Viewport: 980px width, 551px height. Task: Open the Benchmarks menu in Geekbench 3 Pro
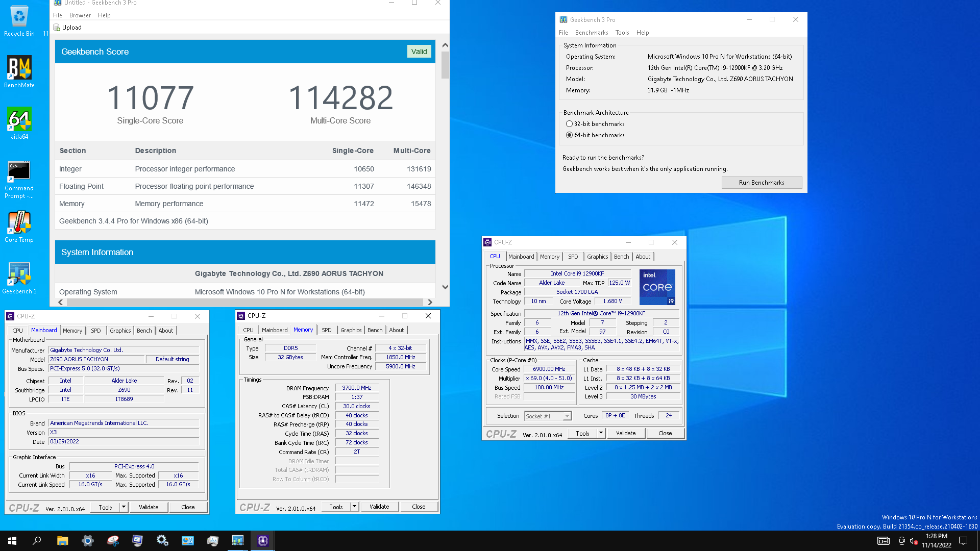[x=592, y=33]
